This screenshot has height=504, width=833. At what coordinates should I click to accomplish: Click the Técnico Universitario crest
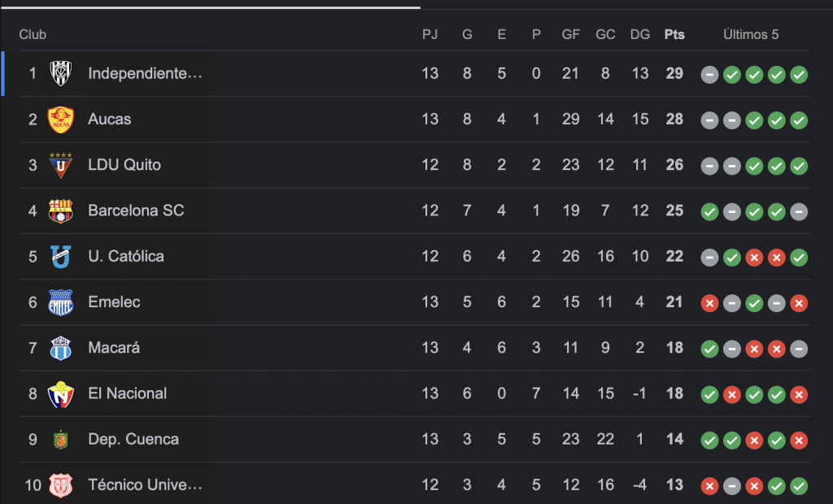coord(60,485)
